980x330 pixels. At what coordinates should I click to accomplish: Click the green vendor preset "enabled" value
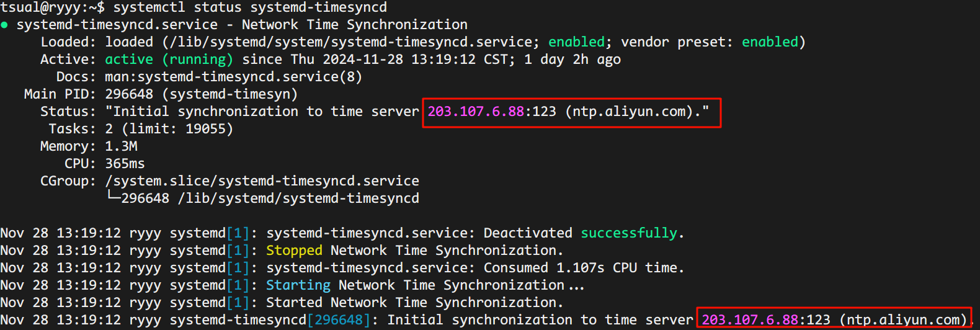click(x=770, y=42)
